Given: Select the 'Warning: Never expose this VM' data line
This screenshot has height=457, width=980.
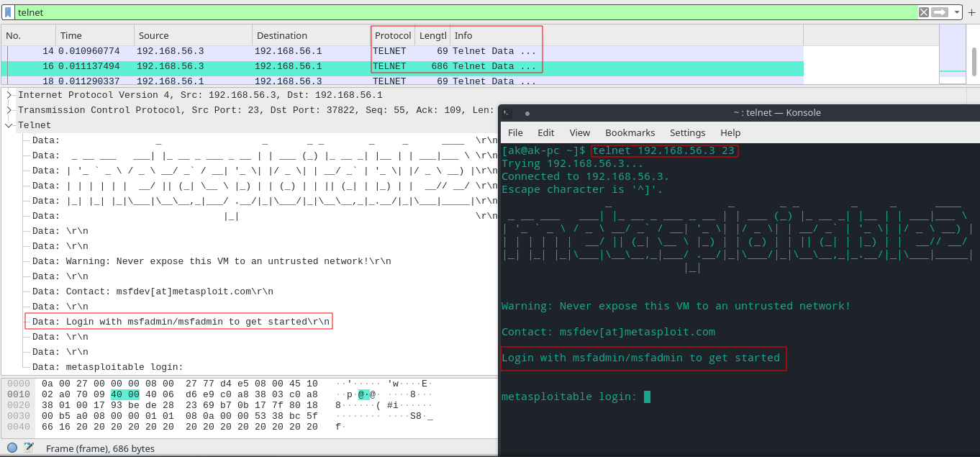Looking at the screenshot, I should tap(212, 261).
